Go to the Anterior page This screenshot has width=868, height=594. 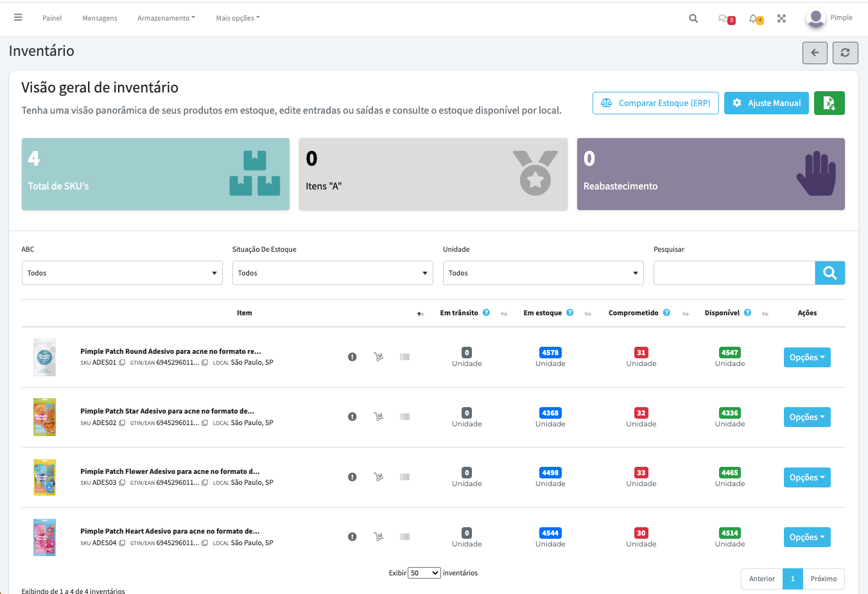pyautogui.click(x=762, y=579)
